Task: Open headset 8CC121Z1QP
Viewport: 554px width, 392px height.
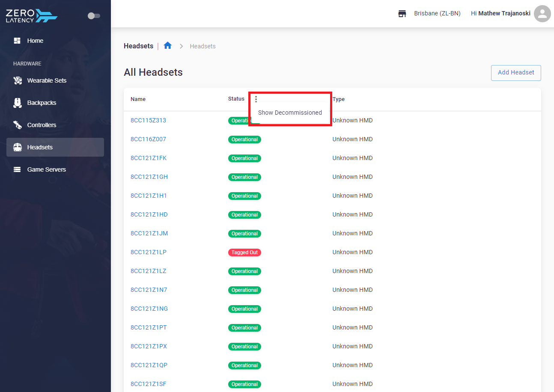Action: pyautogui.click(x=149, y=365)
